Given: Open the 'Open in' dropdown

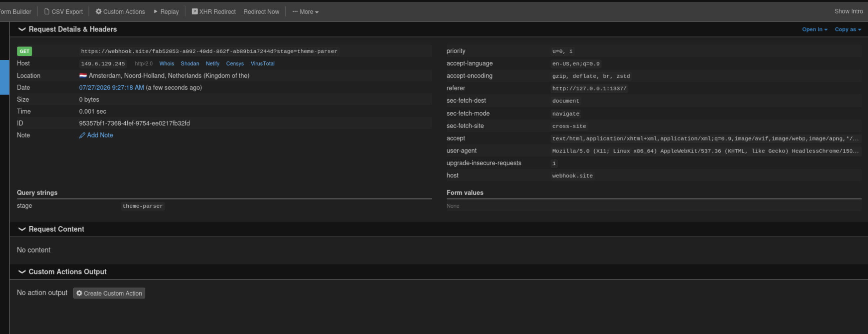Looking at the screenshot, I should click(x=814, y=29).
